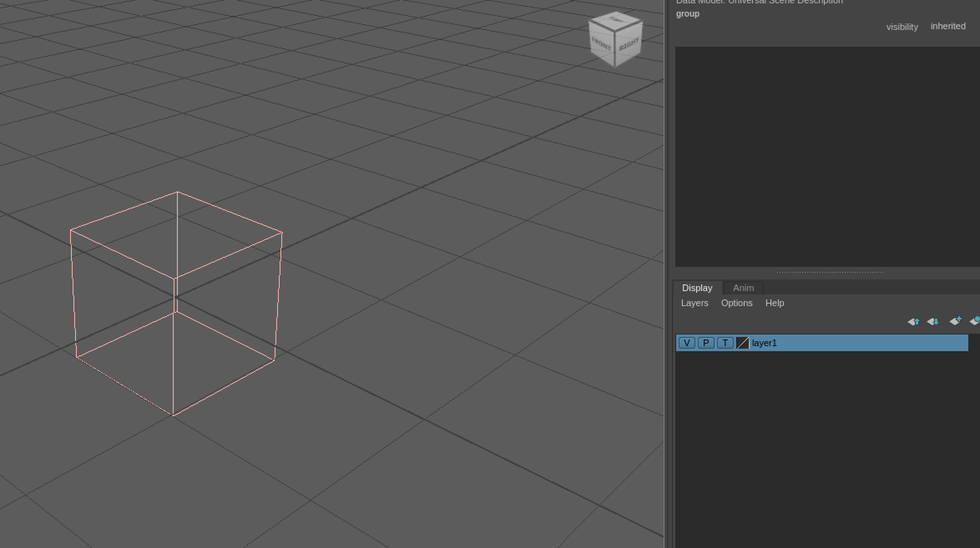Open the Options menu
This screenshot has width=980, height=548.
click(x=737, y=303)
